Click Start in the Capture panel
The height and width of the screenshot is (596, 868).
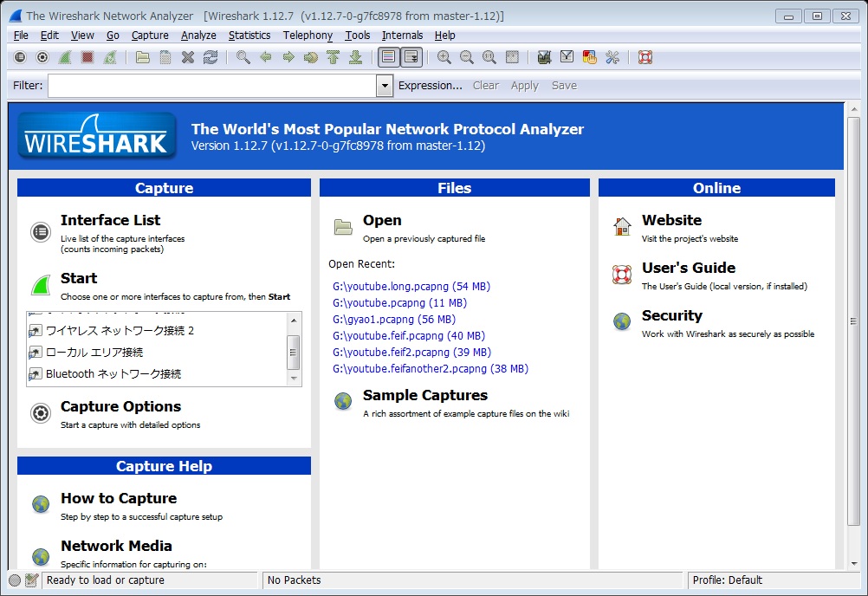[x=79, y=278]
